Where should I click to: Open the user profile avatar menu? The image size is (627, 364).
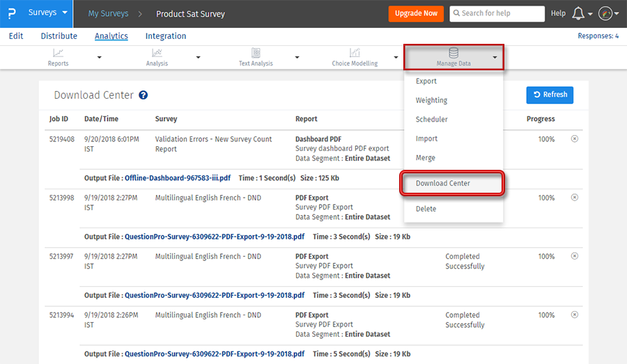click(x=605, y=14)
